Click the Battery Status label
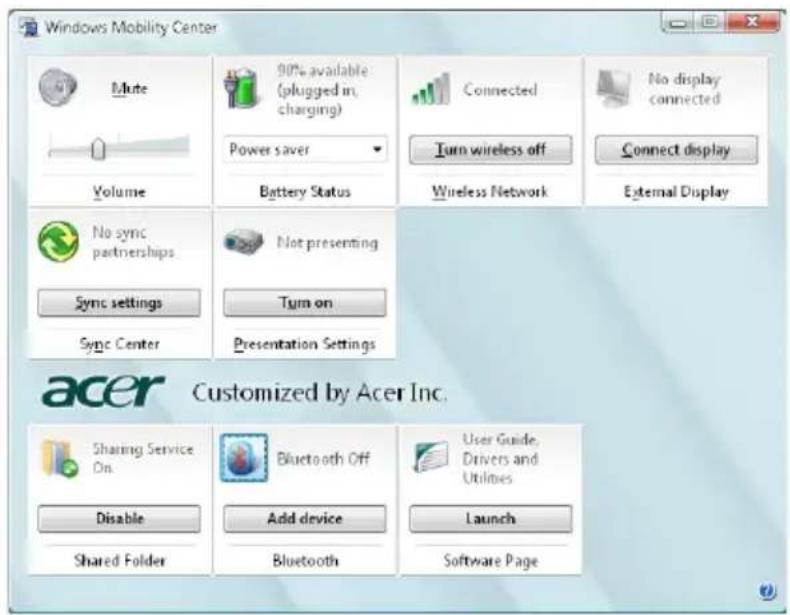Image resolution: width=790 pixels, height=615 pixels. [x=305, y=192]
